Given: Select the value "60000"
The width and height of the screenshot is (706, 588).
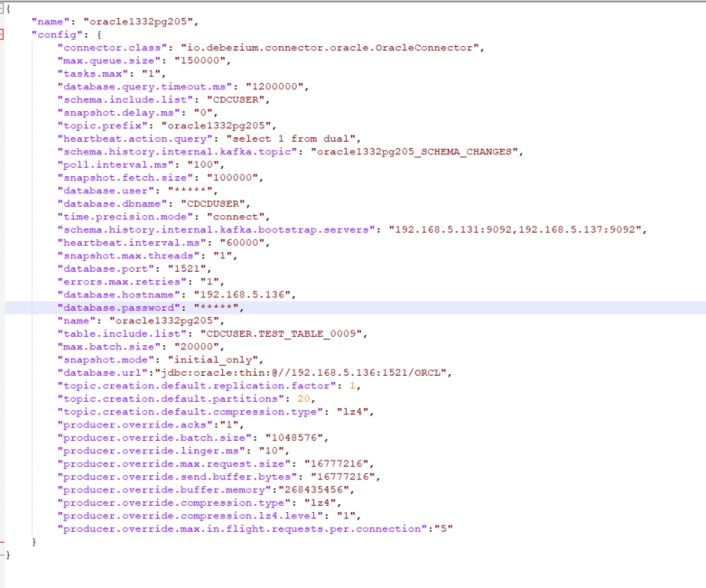Looking at the screenshot, I should coord(242,243).
